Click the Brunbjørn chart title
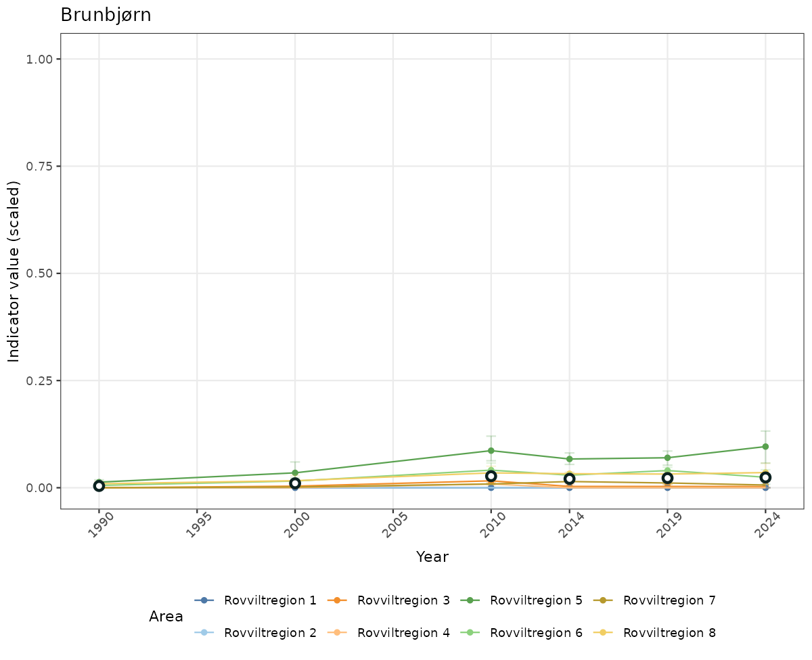 tap(106, 15)
